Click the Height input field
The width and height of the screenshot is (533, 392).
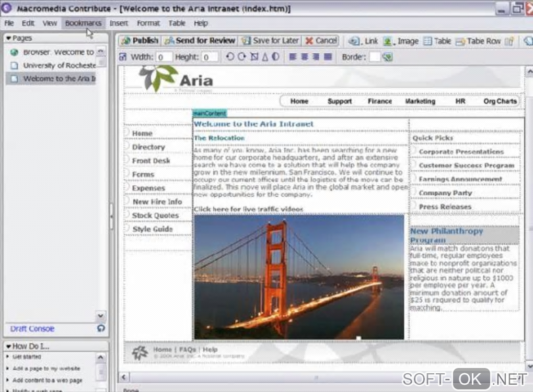pos(209,57)
